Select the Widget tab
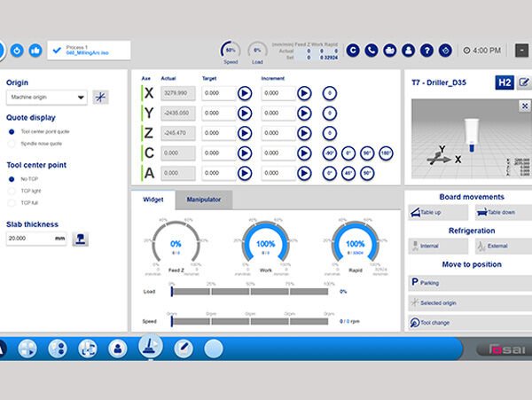This screenshot has height=400, width=532. point(153,200)
